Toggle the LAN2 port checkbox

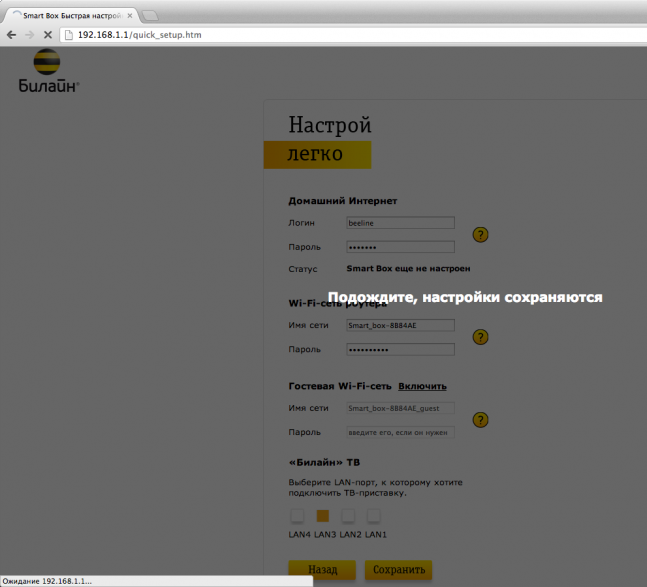tap(348, 516)
